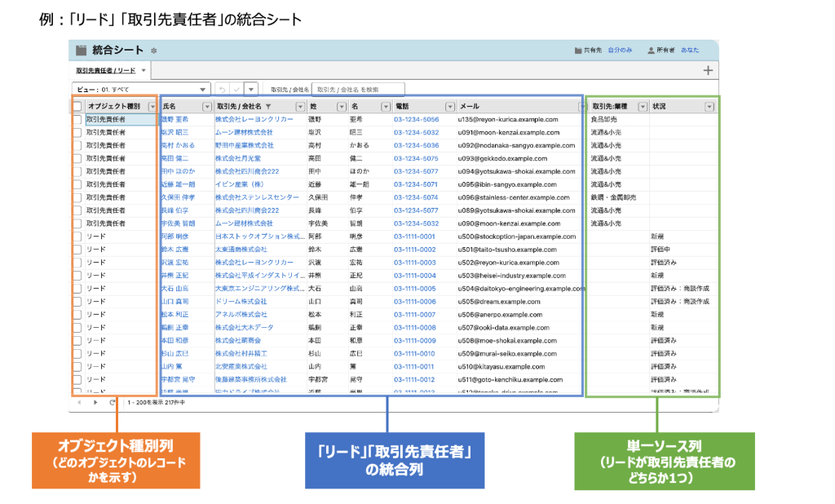835x504 pixels.
Task: Select the 食品卸売 industry cell
Action: click(604, 119)
